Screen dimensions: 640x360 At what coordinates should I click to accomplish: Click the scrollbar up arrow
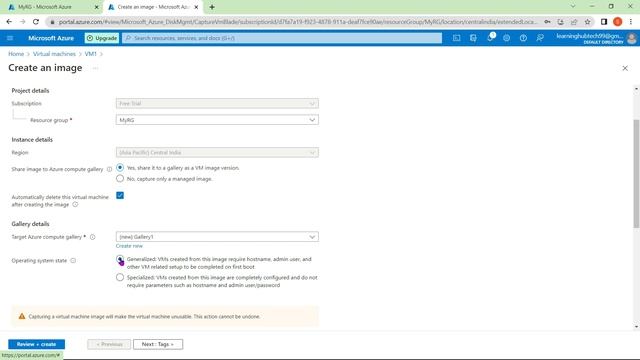click(636, 89)
